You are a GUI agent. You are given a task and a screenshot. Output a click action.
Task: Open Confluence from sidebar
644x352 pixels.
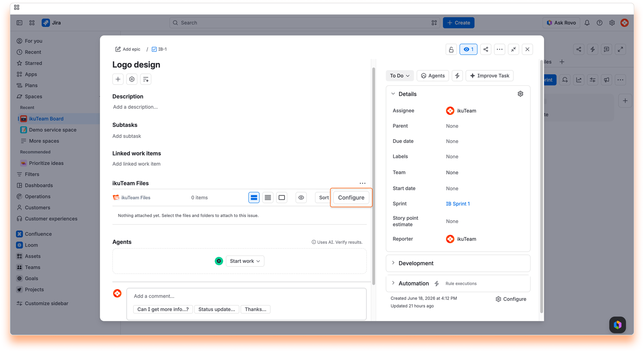point(38,234)
